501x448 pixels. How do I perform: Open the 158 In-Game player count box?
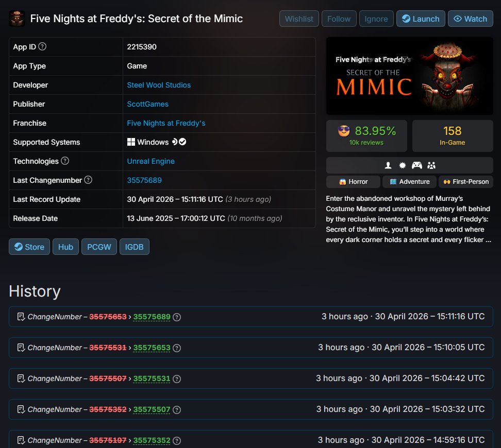click(453, 136)
